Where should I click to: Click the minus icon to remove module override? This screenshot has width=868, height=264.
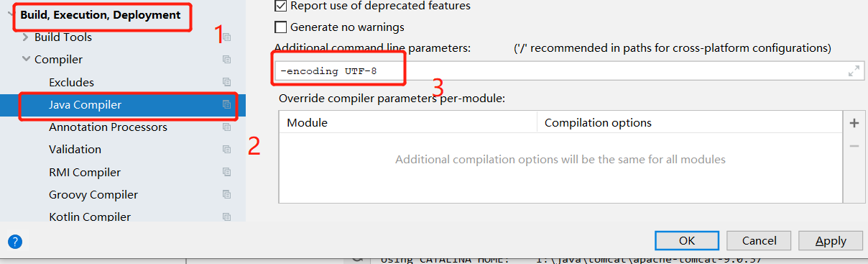[854, 146]
